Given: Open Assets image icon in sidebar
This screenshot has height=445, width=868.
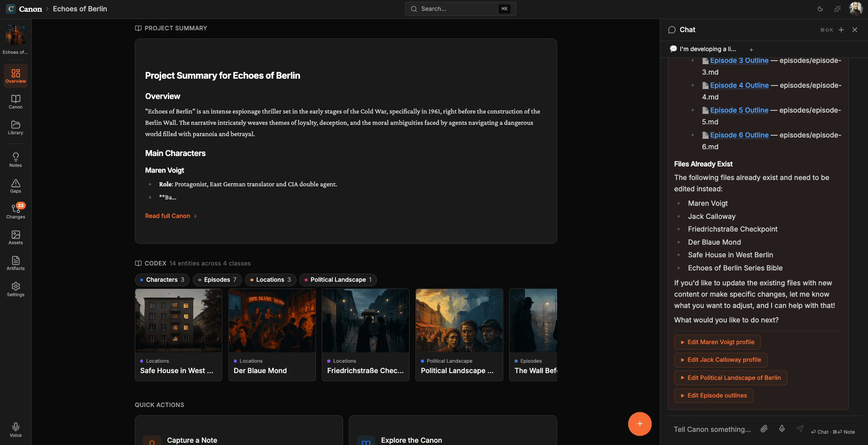Looking at the screenshot, I should pyautogui.click(x=16, y=237).
